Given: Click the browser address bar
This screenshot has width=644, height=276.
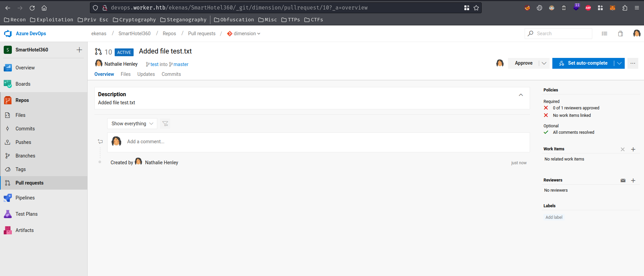Looking at the screenshot, I should 286,8.
